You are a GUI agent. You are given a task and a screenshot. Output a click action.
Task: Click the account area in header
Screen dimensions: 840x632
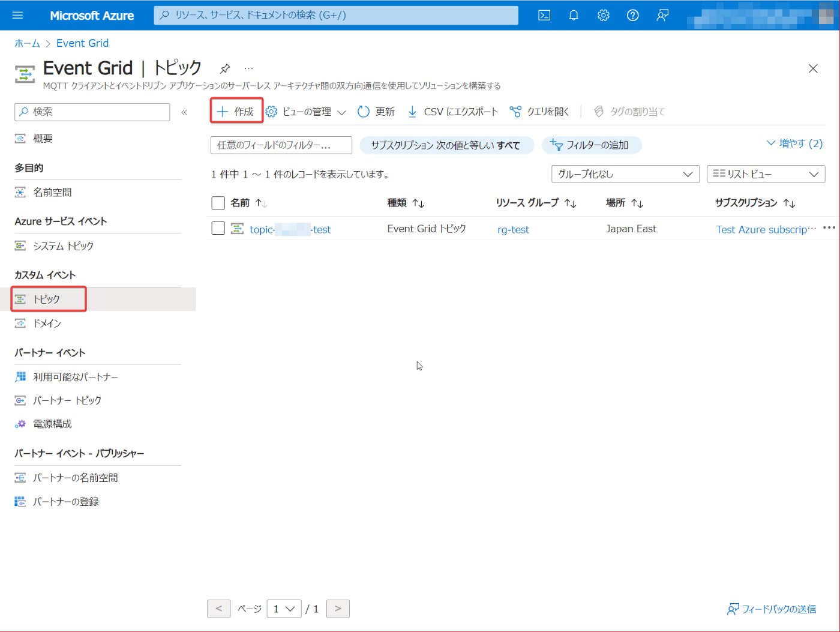click(762, 16)
